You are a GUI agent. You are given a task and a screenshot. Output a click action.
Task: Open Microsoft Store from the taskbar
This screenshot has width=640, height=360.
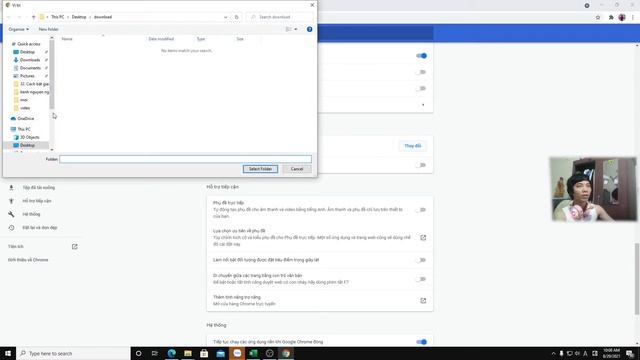pos(204,353)
